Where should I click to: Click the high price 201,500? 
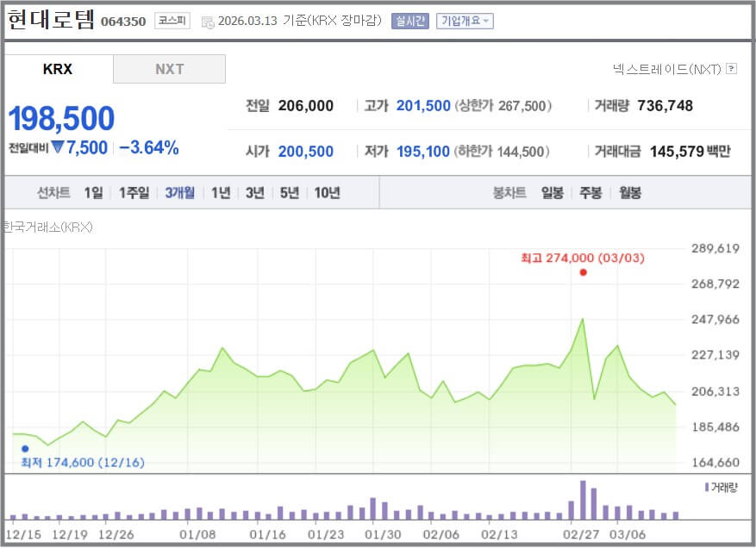click(423, 106)
